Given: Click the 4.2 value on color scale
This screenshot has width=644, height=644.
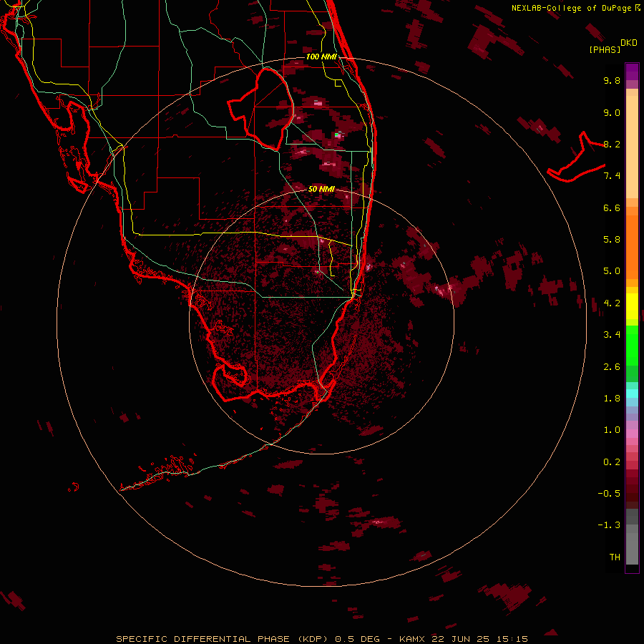Looking at the screenshot, I should (612, 303).
